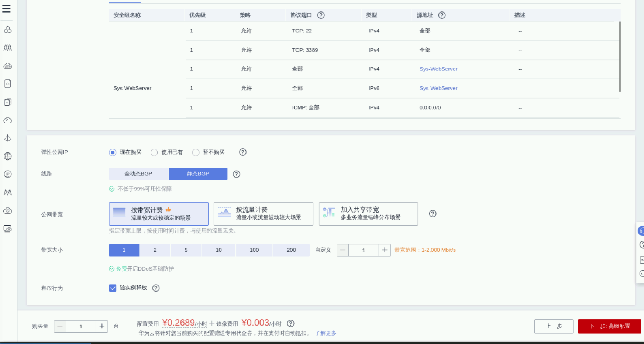Choose 按流量计费 billing card
The height and width of the screenshot is (344, 644).
point(264,214)
